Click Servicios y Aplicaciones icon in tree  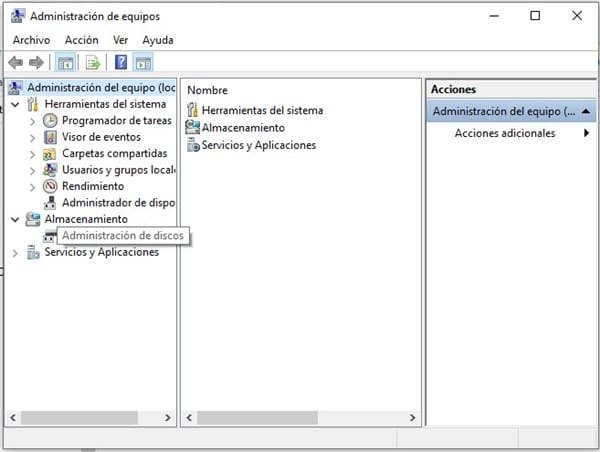coord(33,252)
